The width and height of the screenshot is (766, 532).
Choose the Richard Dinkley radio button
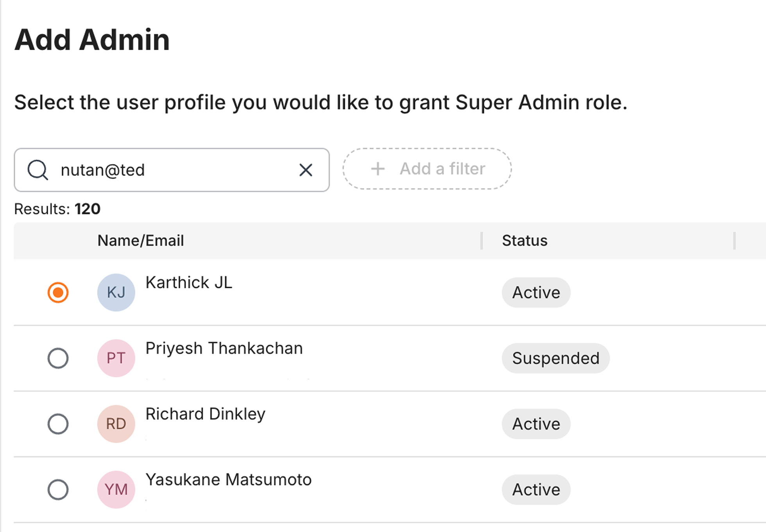[x=58, y=424]
